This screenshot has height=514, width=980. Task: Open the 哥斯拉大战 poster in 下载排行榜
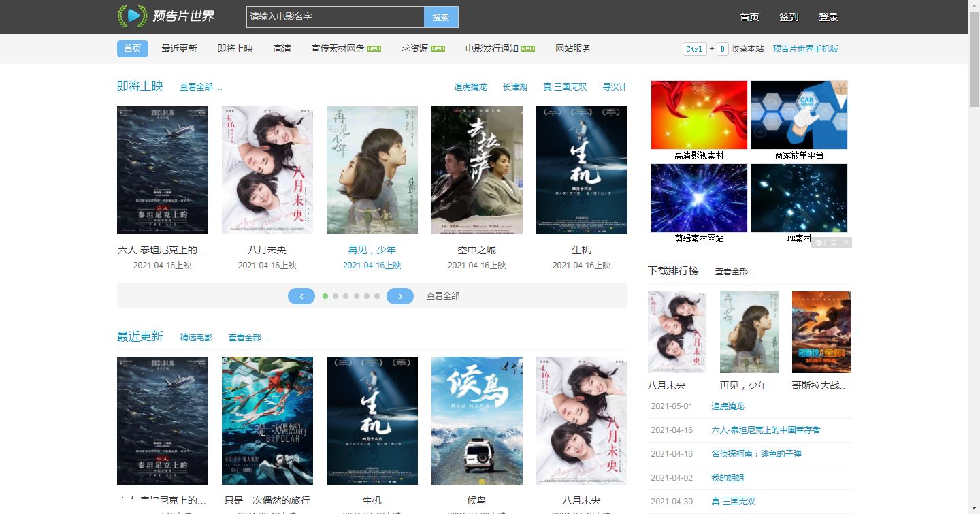[821, 332]
